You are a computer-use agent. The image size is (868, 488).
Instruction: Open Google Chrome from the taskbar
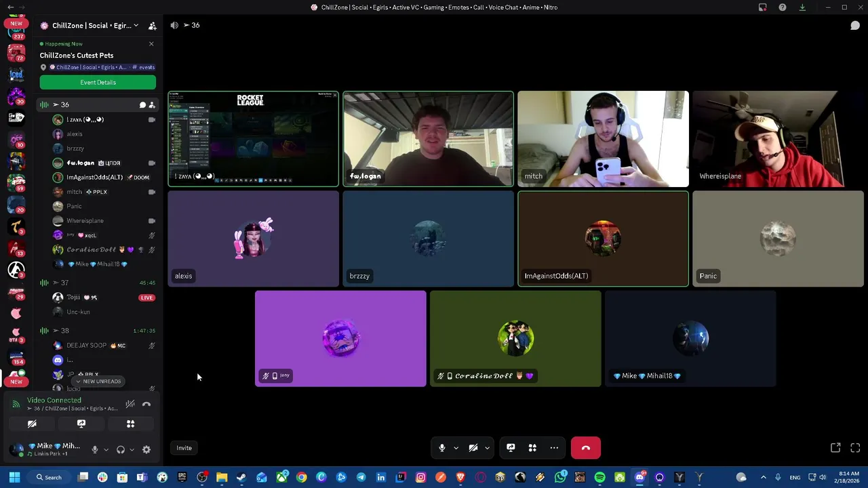(x=301, y=478)
